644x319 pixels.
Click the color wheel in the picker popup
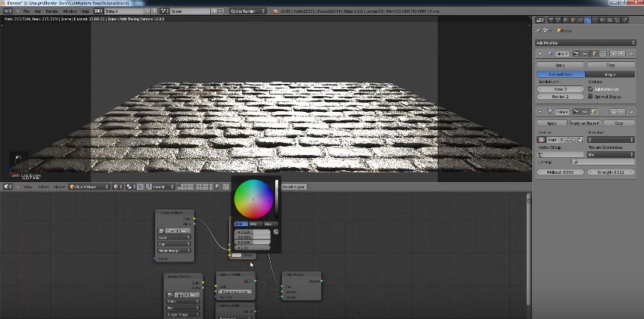[x=252, y=199]
